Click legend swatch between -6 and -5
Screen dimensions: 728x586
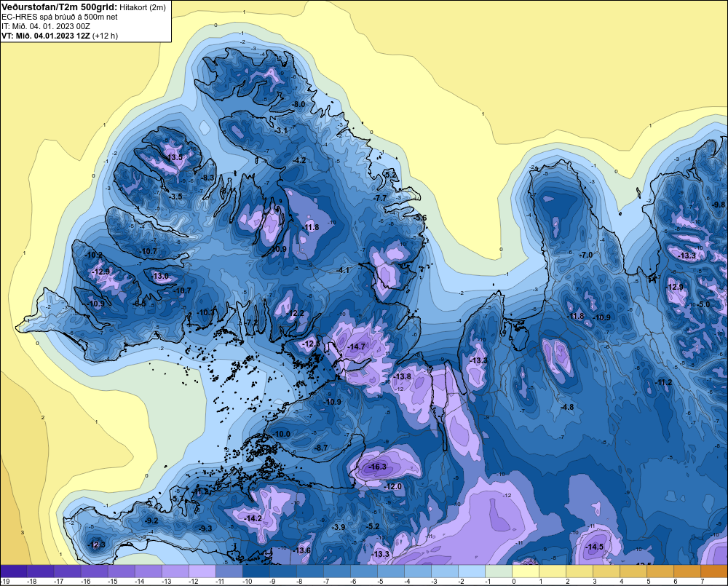point(364,571)
